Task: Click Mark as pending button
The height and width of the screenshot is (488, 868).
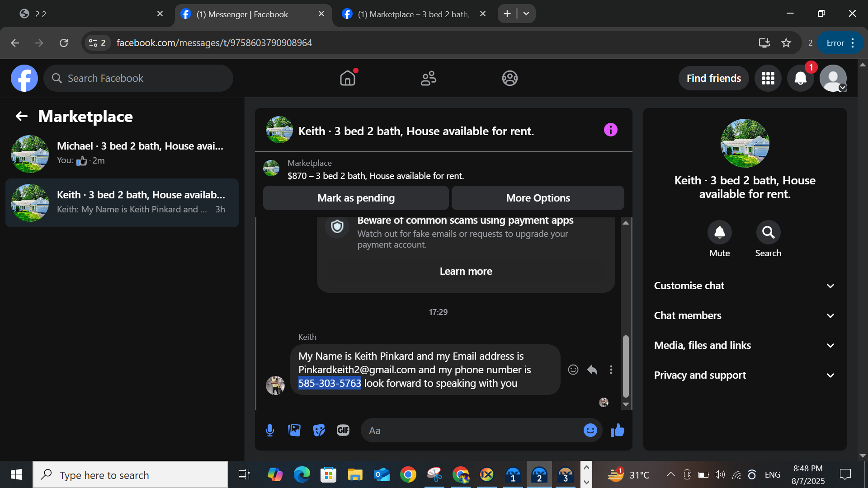Action: pyautogui.click(x=356, y=198)
